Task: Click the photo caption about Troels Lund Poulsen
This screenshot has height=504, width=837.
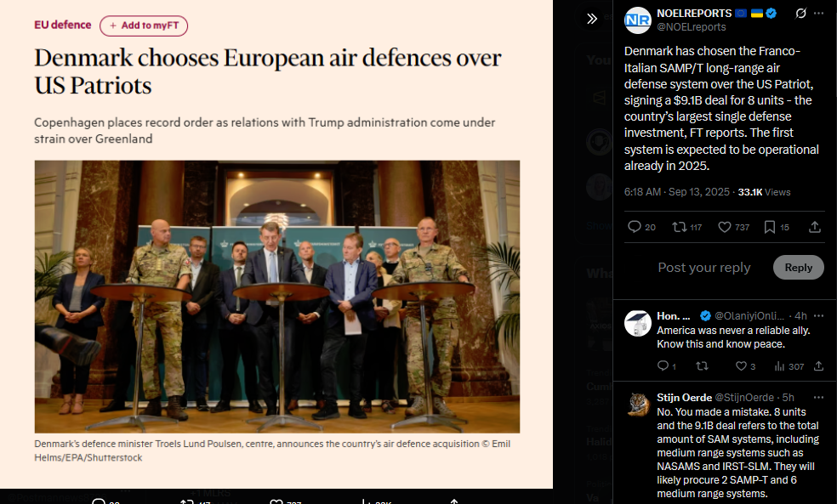Action: (272, 450)
